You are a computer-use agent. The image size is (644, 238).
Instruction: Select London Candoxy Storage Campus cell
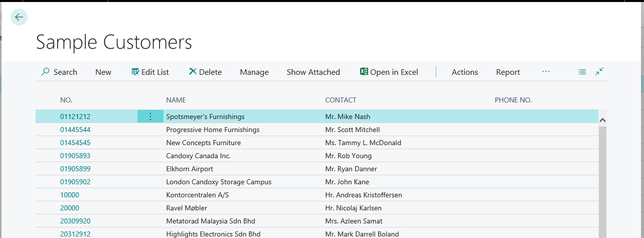coord(219,182)
